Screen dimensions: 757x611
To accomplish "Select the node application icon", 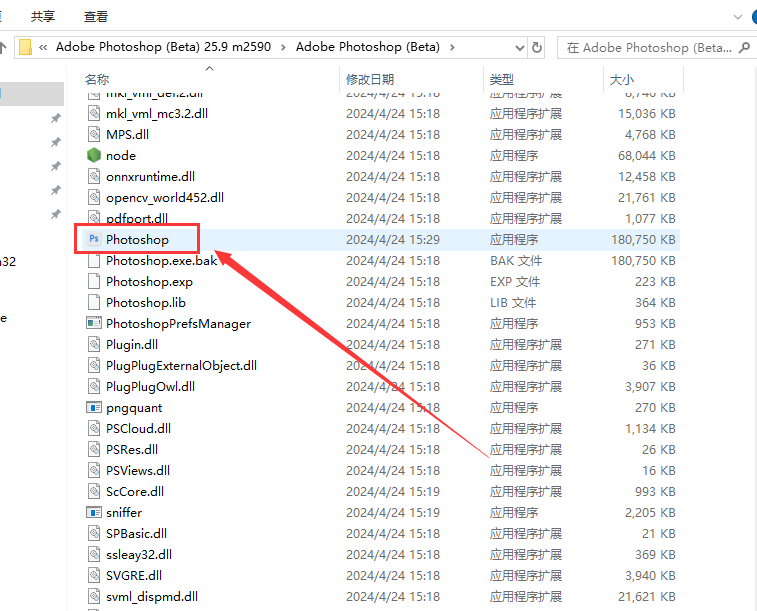I will click(94, 155).
